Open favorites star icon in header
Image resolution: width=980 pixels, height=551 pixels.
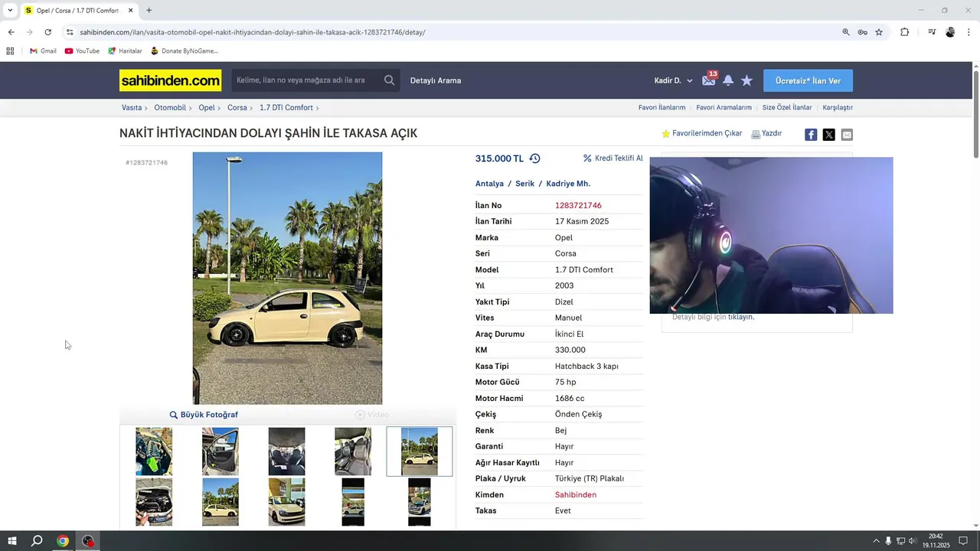(x=746, y=80)
